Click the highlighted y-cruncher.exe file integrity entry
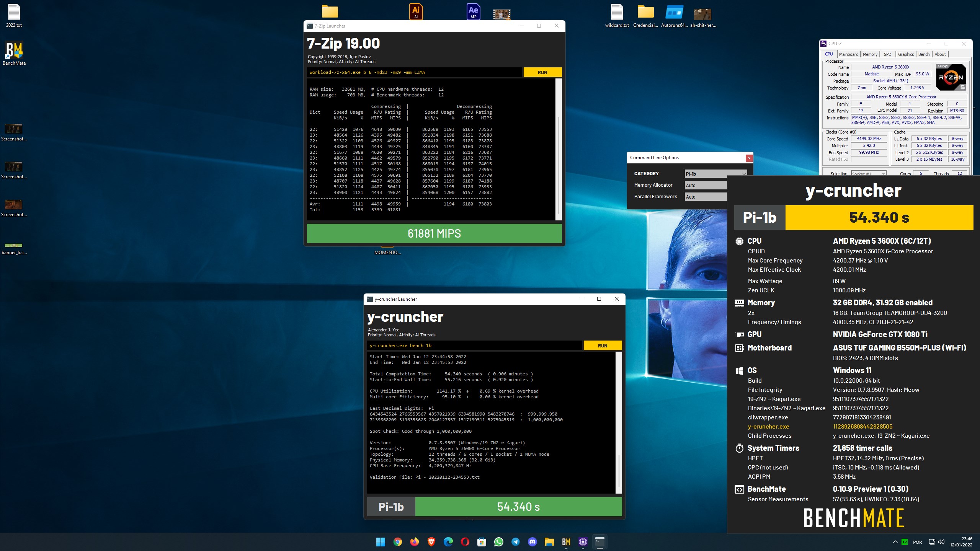 820,427
